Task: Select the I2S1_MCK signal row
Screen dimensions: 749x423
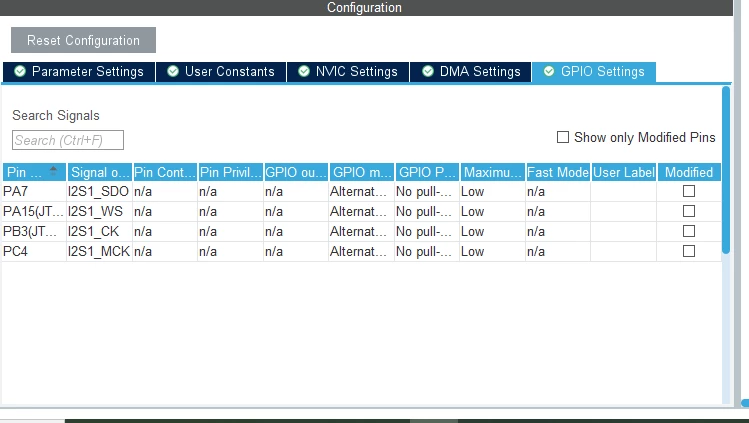Action: tap(361, 252)
